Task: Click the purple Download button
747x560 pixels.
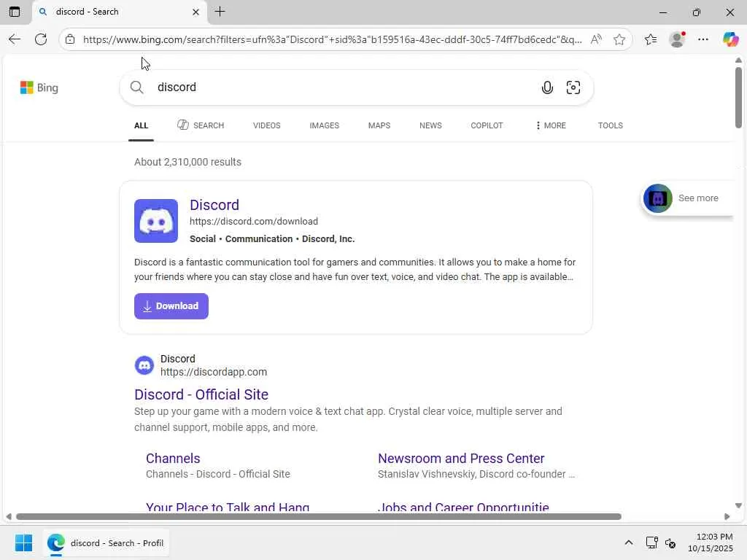Action: (171, 306)
